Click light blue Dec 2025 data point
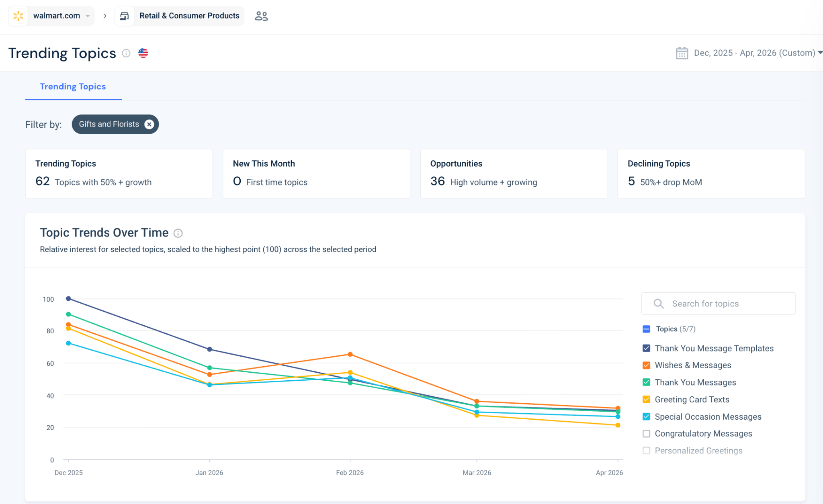This screenshot has width=823, height=504. click(68, 343)
